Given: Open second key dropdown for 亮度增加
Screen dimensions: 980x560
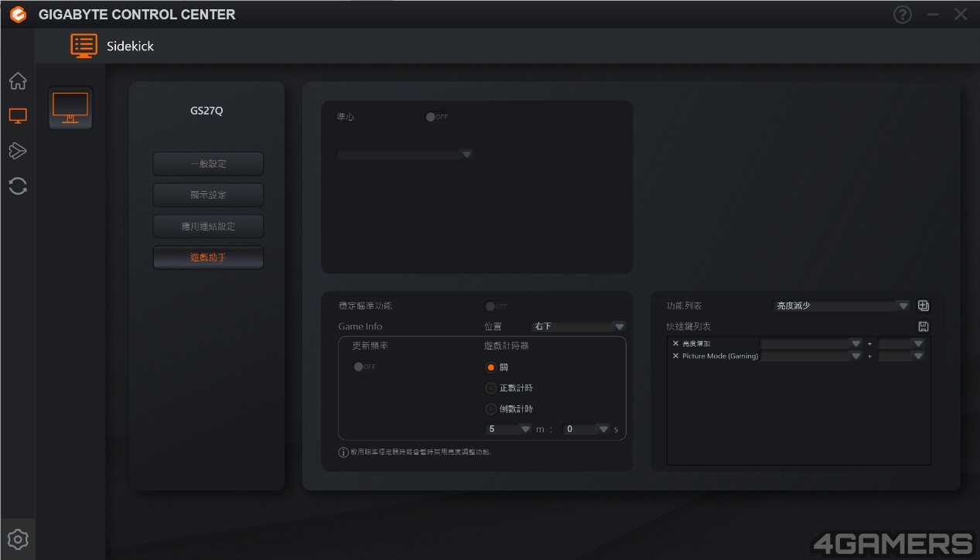Looking at the screenshot, I should (x=902, y=343).
